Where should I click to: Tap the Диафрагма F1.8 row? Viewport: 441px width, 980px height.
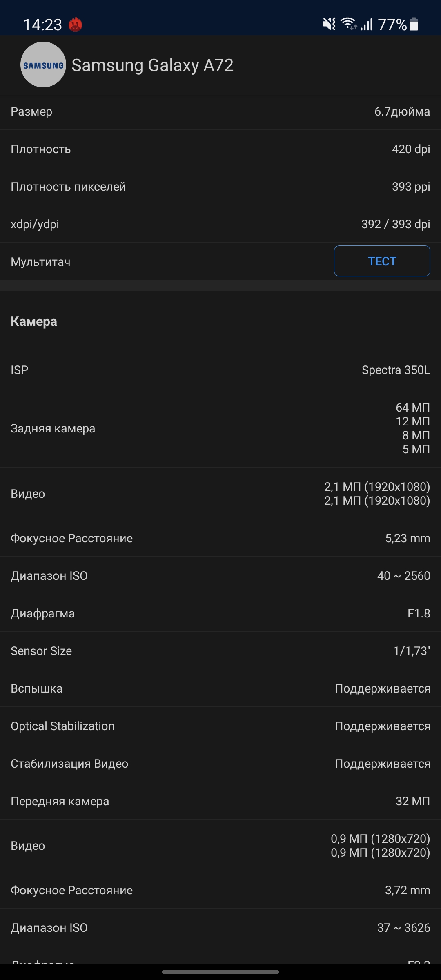220,613
